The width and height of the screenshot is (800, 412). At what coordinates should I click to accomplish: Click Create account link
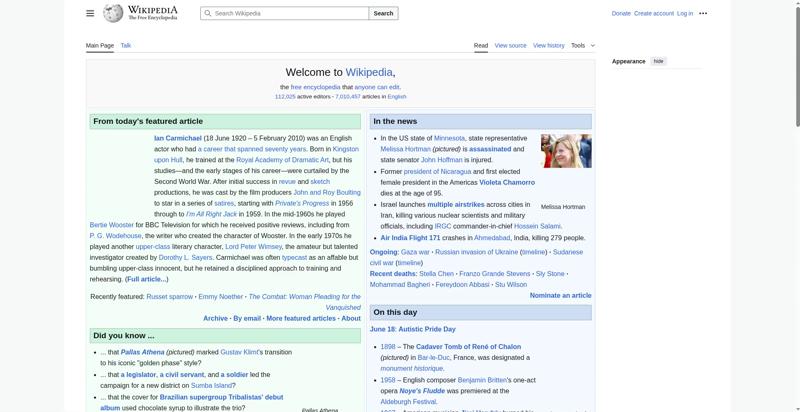(654, 13)
